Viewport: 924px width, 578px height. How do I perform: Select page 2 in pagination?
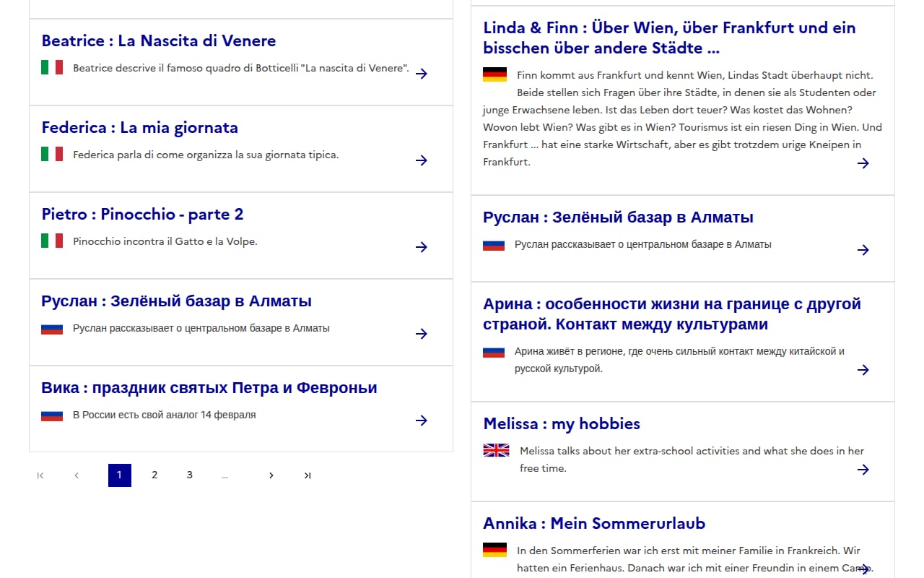pyautogui.click(x=154, y=475)
